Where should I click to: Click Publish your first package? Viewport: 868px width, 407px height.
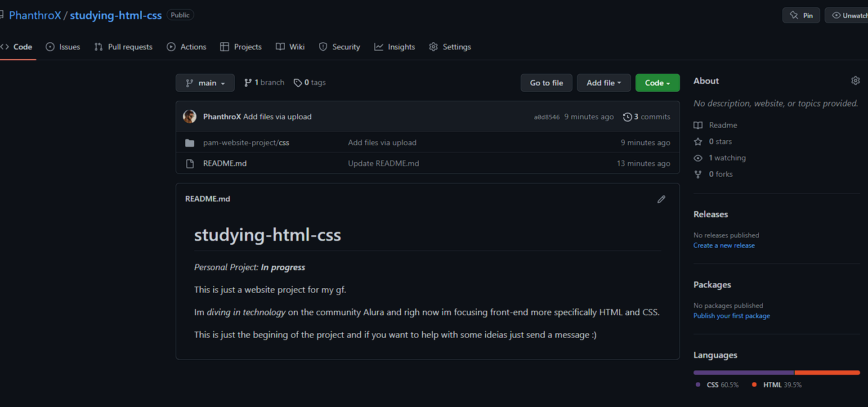[x=732, y=316]
